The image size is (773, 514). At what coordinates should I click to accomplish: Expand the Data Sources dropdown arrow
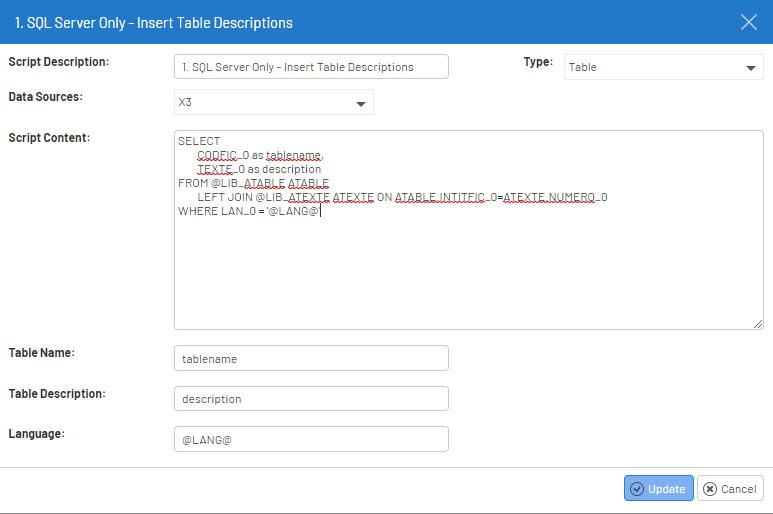[x=360, y=103]
